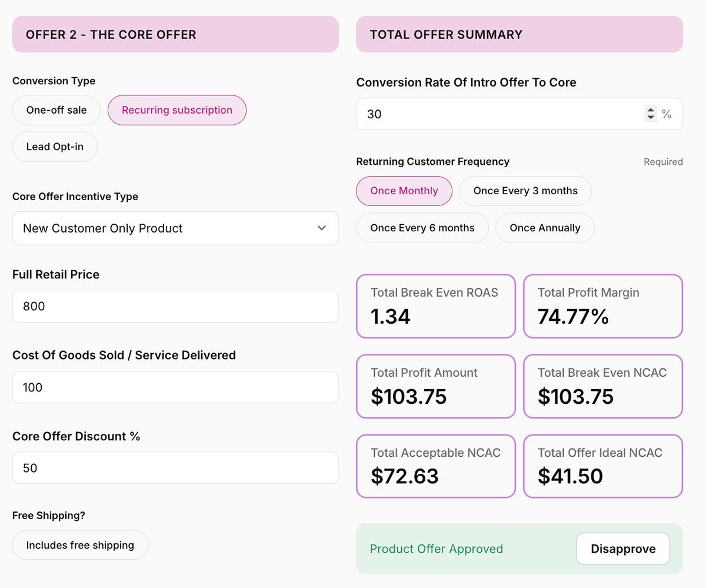Screen dimensions: 706x588
Task: Click the dropdown chevron arrow icon
Action: [x=321, y=228]
